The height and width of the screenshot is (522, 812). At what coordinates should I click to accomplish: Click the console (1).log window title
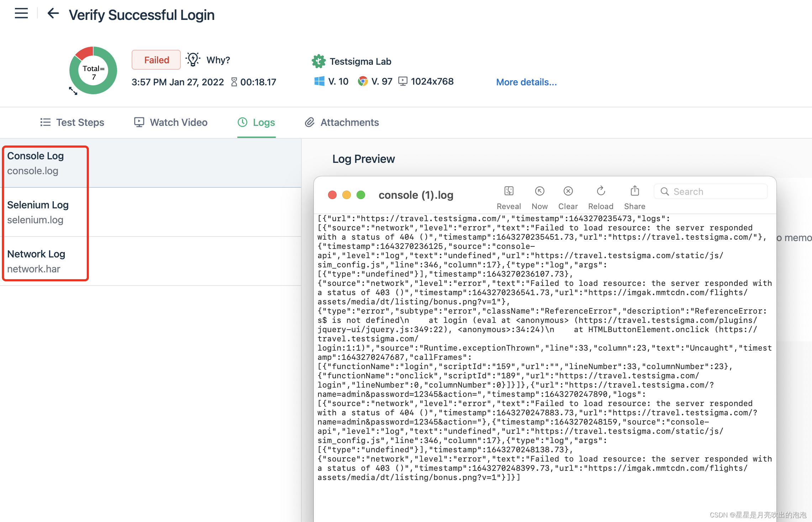pos(416,195)
